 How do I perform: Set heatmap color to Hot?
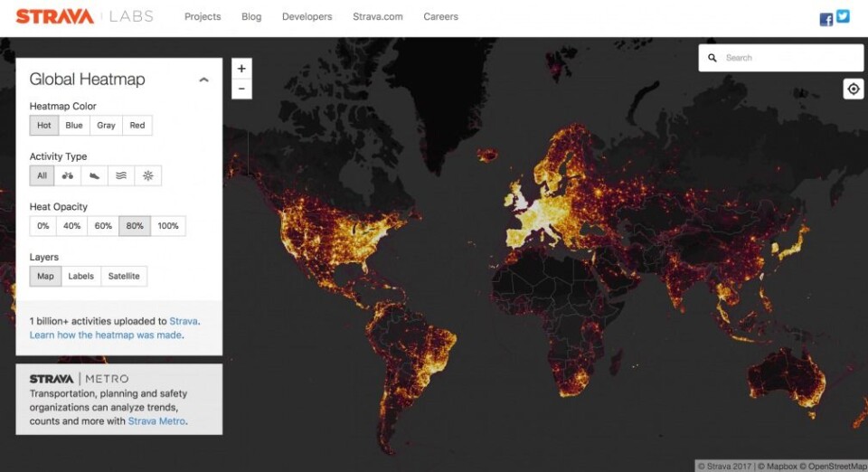[44, 126]
